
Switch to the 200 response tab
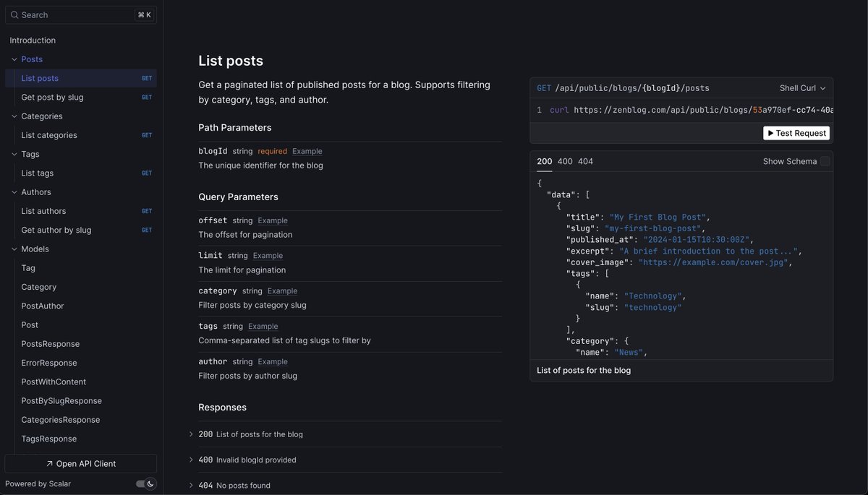pyautogui.click(x=544, y=161)
